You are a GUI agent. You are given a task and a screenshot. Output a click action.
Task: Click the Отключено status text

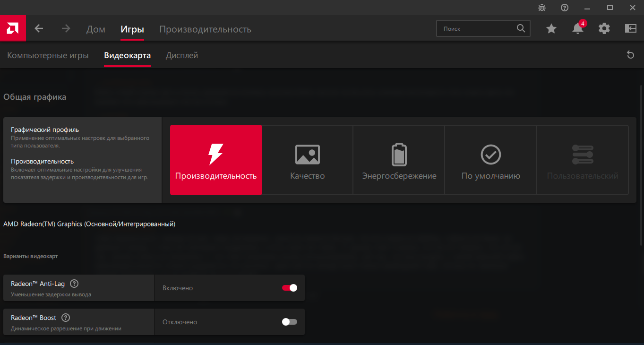pyautogui.click(x=180, y=322)
